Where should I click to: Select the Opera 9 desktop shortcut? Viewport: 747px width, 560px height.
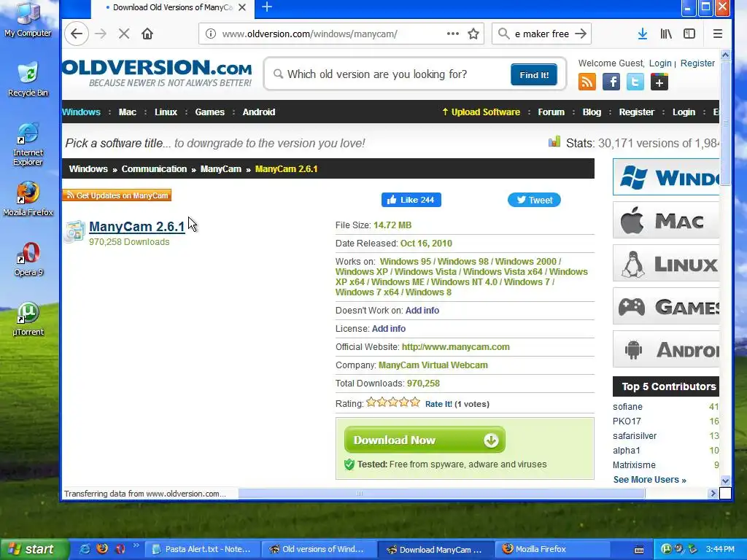point(28,259)
